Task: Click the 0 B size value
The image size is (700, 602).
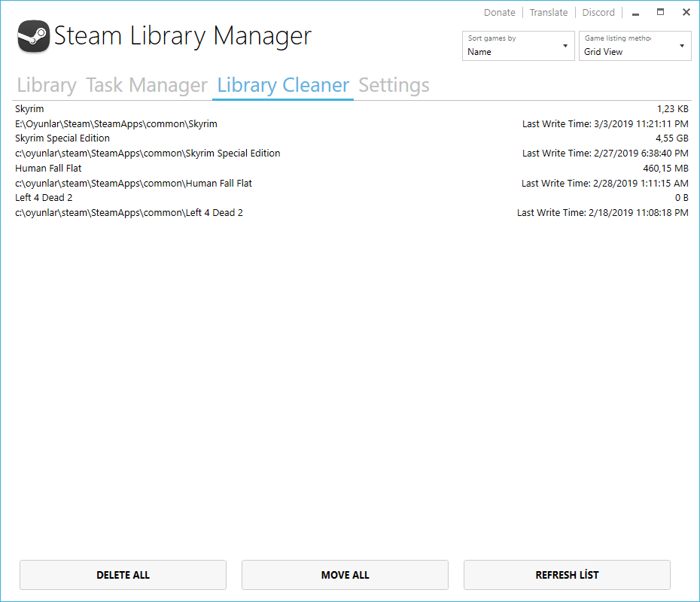Action: (x=682, y=198)
